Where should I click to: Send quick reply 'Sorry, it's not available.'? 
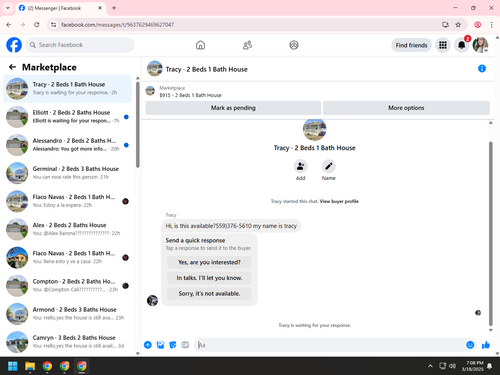point(209,294)
